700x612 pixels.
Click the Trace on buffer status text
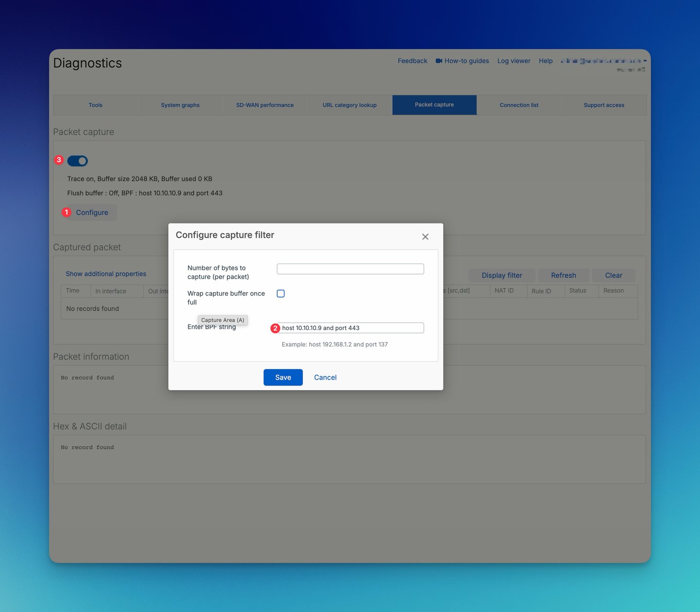(x=140, y=179)
